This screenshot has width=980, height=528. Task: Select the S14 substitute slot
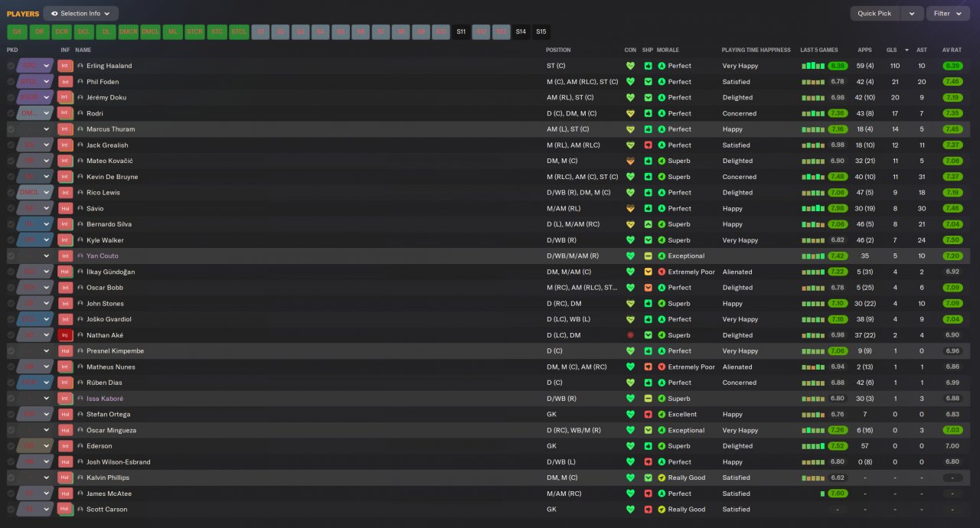[x=521, y=32]
